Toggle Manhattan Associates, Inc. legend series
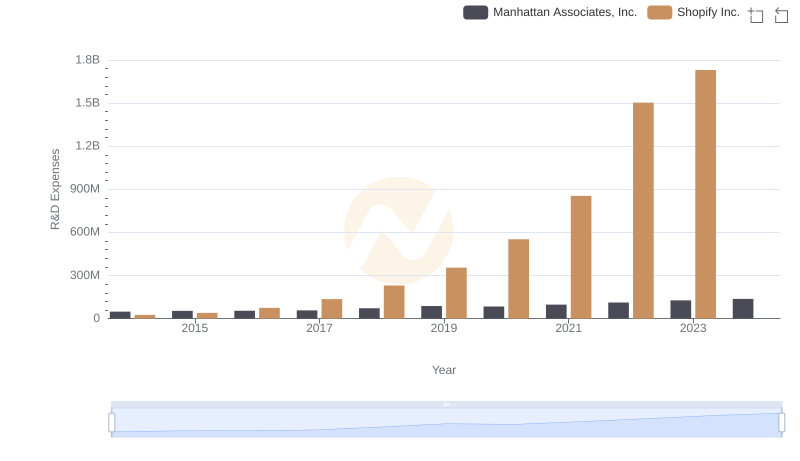Screen dimensions: 800x461 [x=550, y=12]
